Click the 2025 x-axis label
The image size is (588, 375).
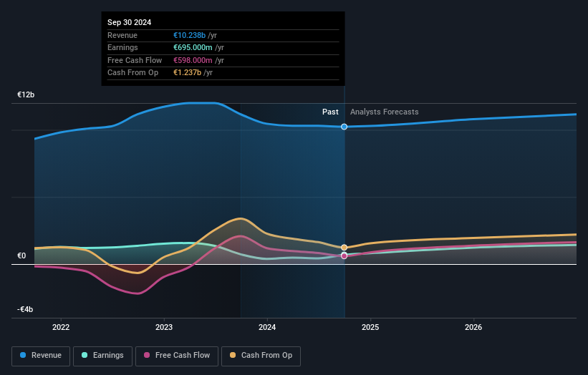point(370,328)
